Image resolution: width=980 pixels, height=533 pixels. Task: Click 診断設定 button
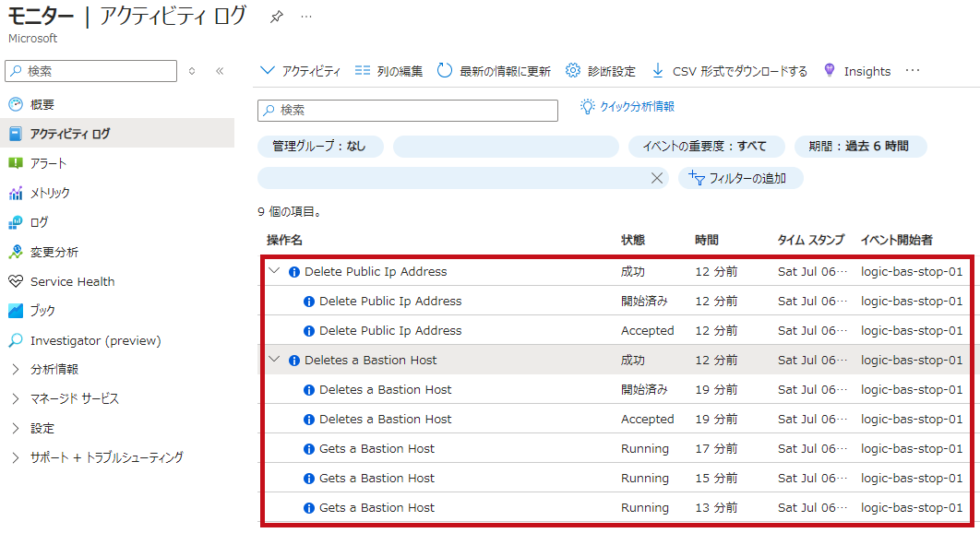coord(600,71)
